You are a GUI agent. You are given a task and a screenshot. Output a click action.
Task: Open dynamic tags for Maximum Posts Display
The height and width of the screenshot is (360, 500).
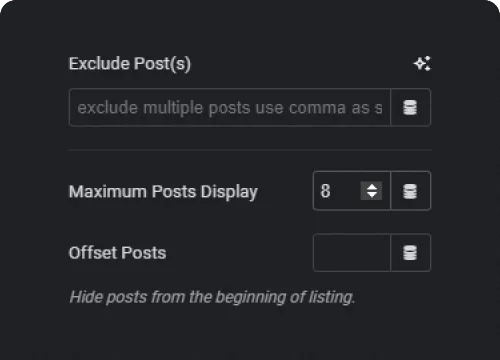tap(410, 191)
